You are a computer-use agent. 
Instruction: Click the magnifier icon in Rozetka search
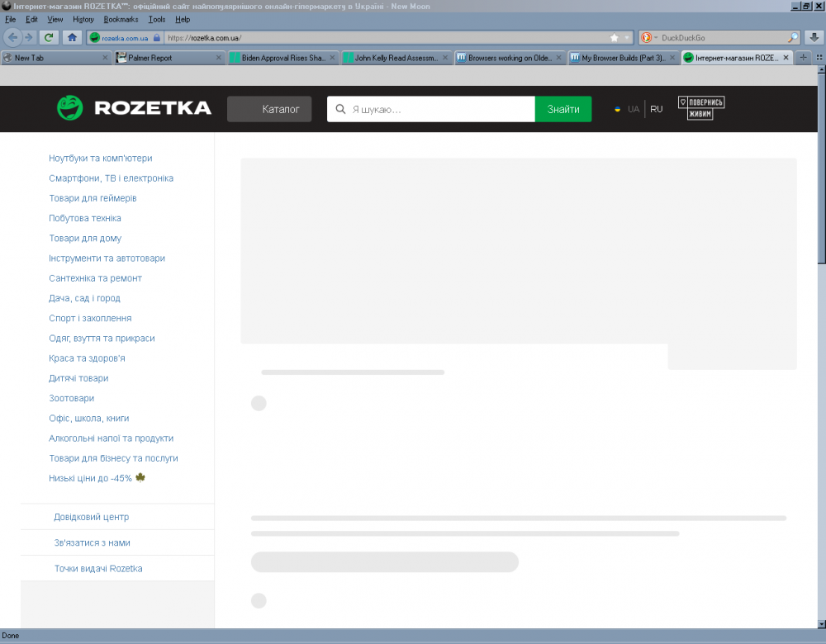coord(340,109)
